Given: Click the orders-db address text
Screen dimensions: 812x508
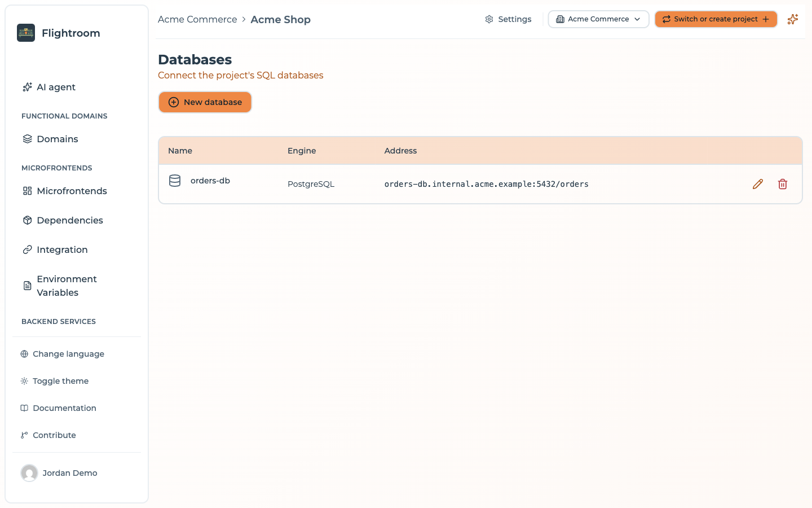Looking at the screenshot, I should tap(486, 184).
